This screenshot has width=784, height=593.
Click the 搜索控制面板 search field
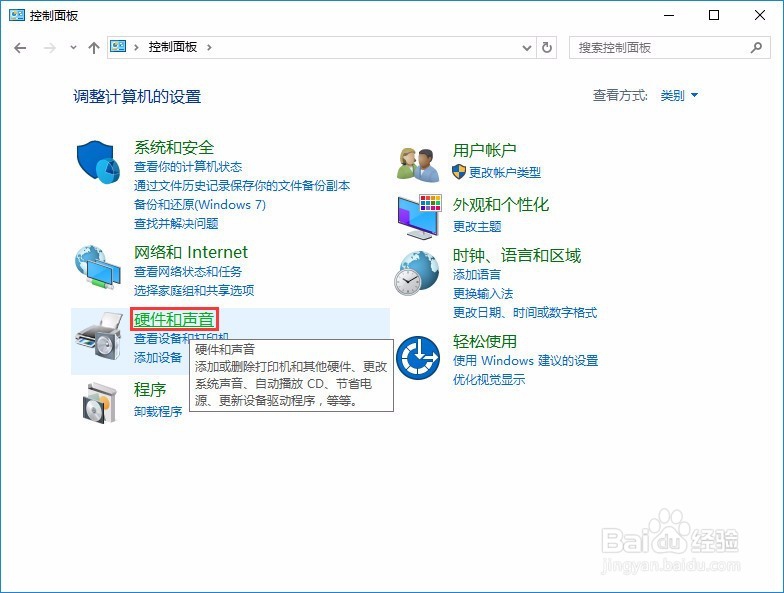[670, 48]
